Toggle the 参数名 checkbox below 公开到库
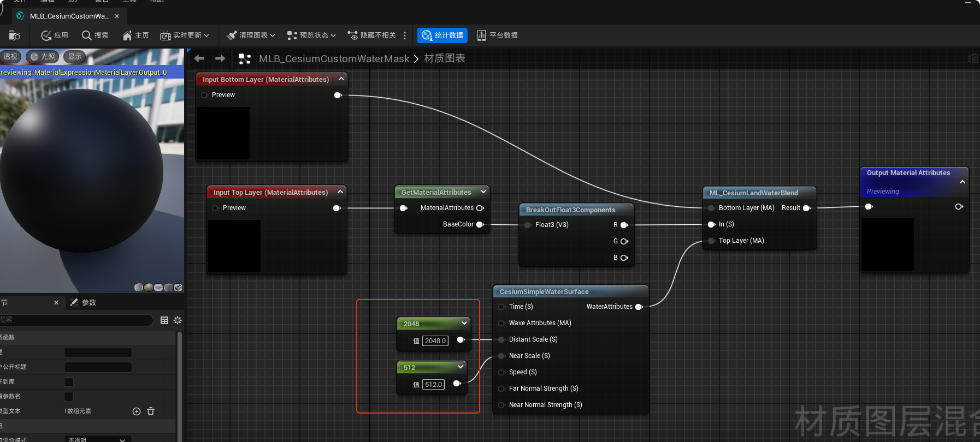980x442 pixels. pyautogui.click(x=69, y=397)
